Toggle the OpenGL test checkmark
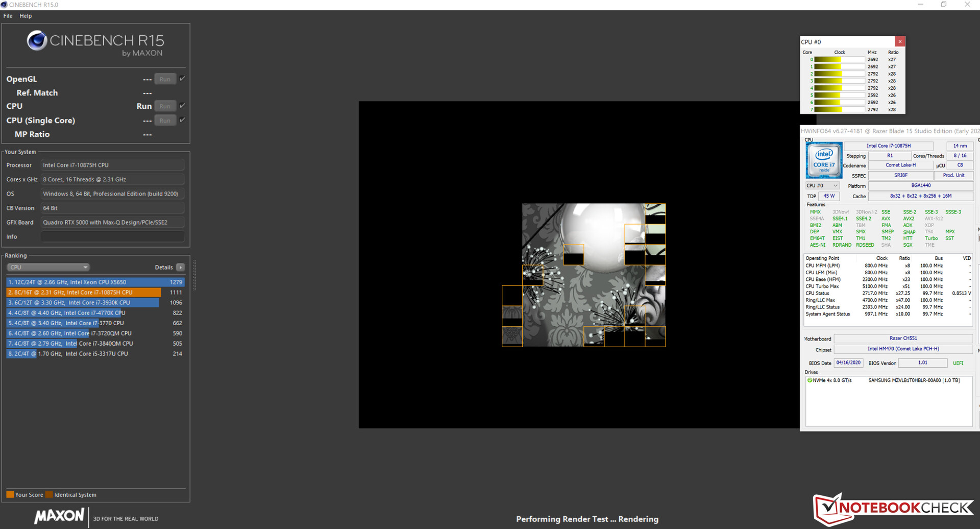Viewport: 980px width, 529px height. point(182,79)
